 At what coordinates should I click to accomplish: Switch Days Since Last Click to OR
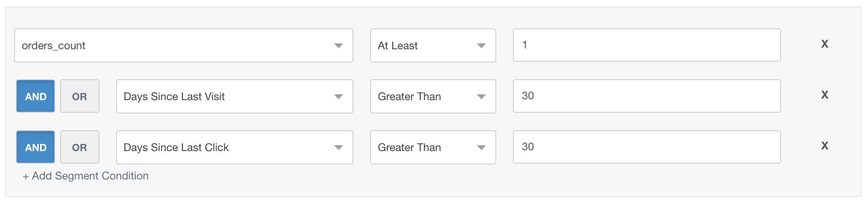pos(79,147)
